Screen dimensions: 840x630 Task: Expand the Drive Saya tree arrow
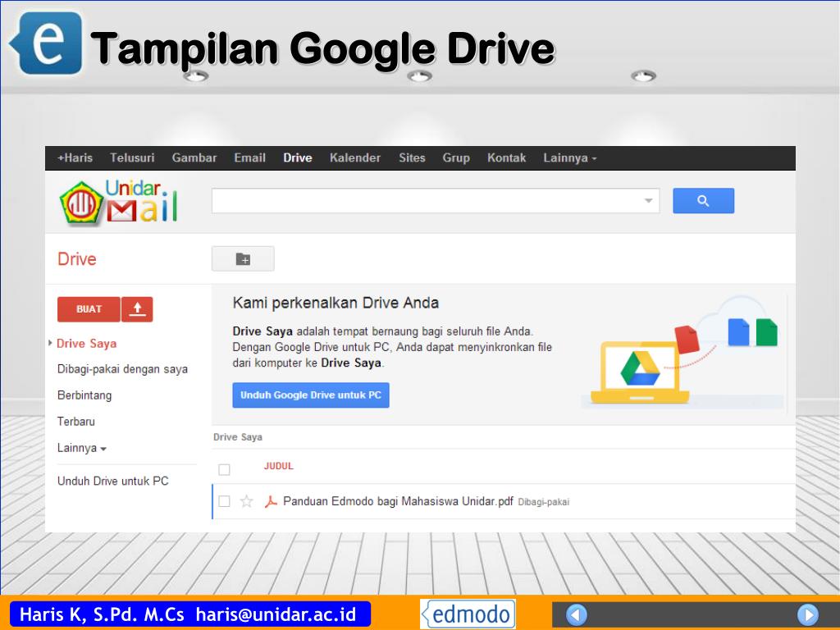coord(50,343)
